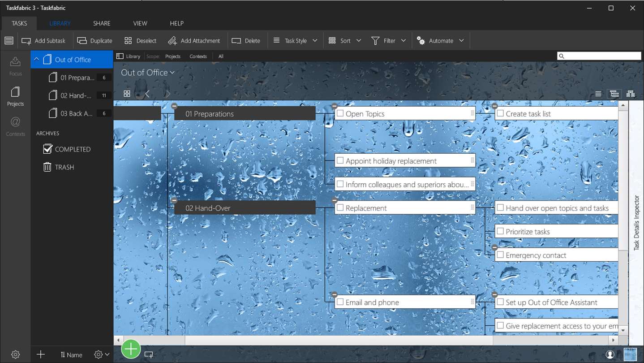Open the Focus inbox in sidebar
Image resolution: width=644 pixels, height=363 pixels.
click(15, 65)
